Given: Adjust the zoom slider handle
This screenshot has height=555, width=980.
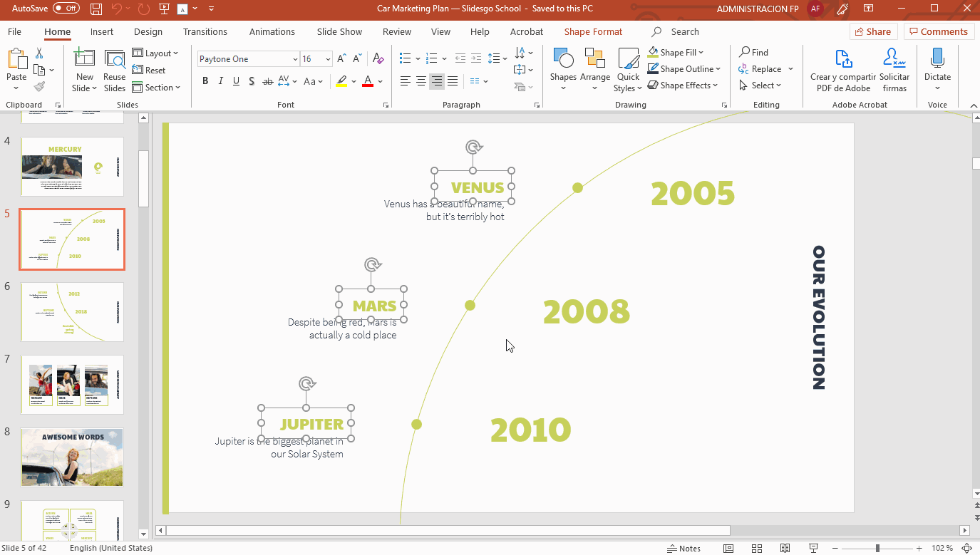Looking at the screenshot, I should pos(877,548).
